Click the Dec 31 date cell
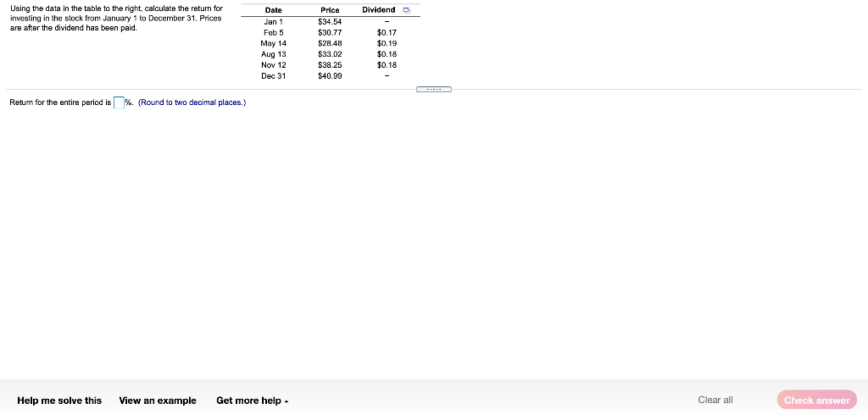The width and height of the screenshot is (868, 420). 274,75
